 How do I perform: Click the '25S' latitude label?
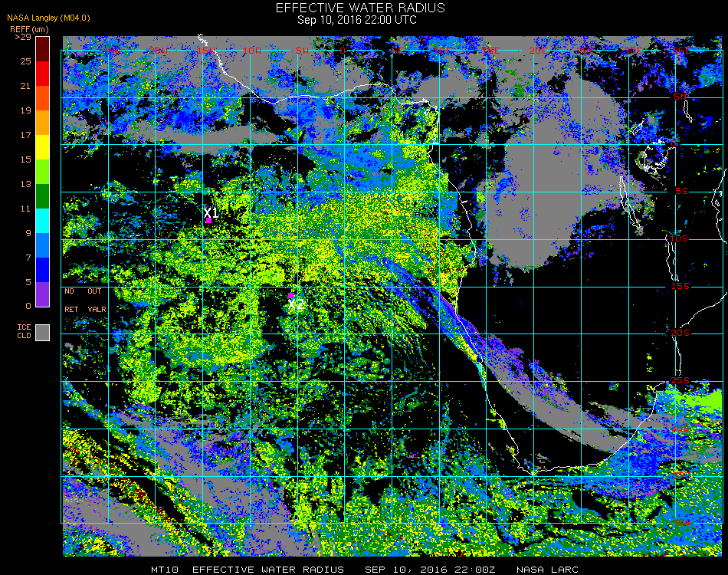(x=680, y=380)
